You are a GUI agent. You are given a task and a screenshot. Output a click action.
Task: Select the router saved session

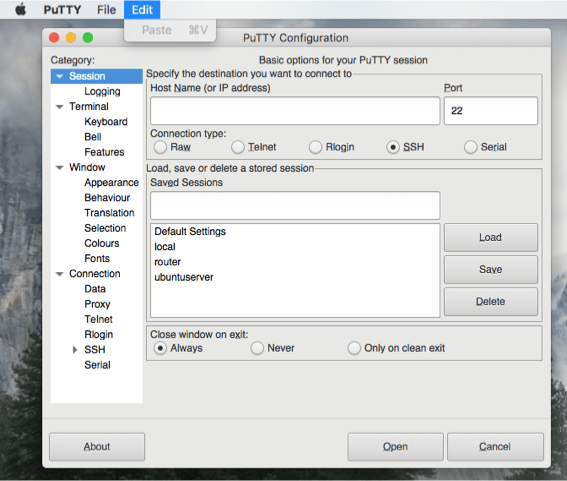pos(295,262)
